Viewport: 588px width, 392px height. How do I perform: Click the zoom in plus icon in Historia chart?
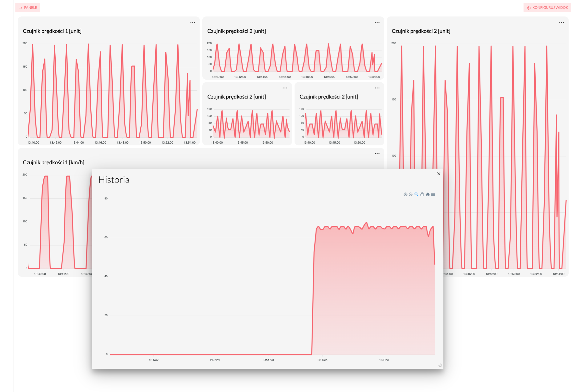[405, 194]
